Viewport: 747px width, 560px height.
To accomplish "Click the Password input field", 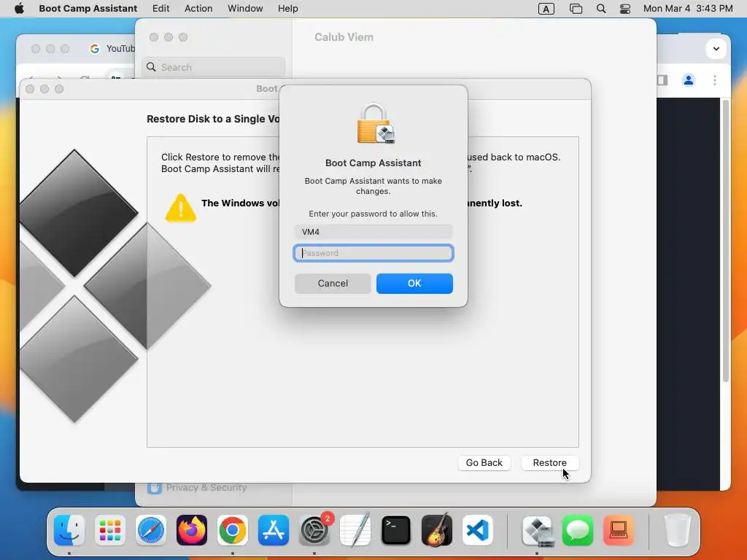I will click(373, 253).
